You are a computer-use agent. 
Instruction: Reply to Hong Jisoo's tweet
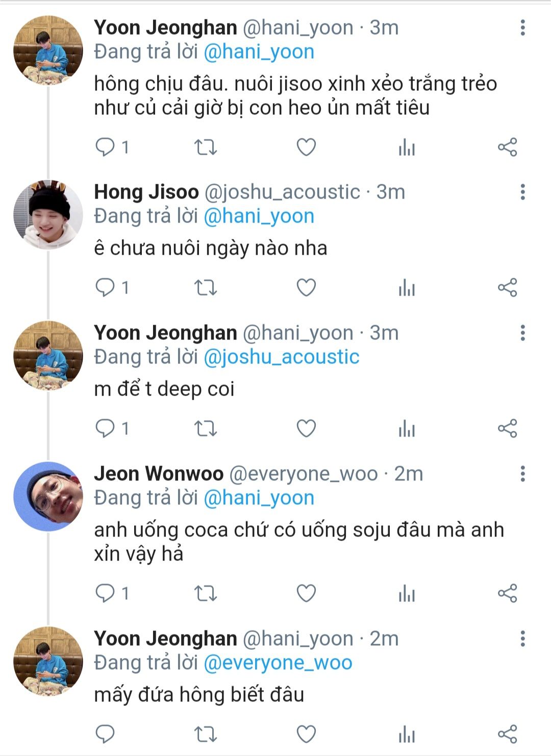[106, 288]
